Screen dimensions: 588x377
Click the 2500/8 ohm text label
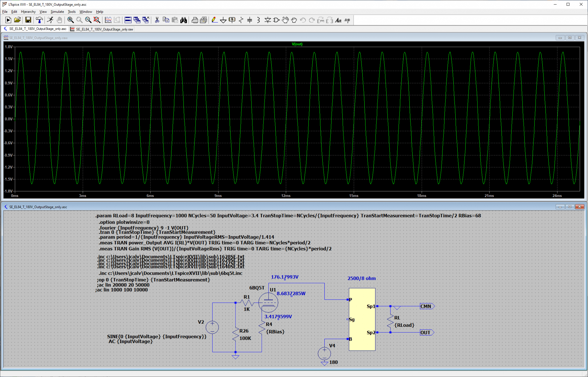click(361, 278)
